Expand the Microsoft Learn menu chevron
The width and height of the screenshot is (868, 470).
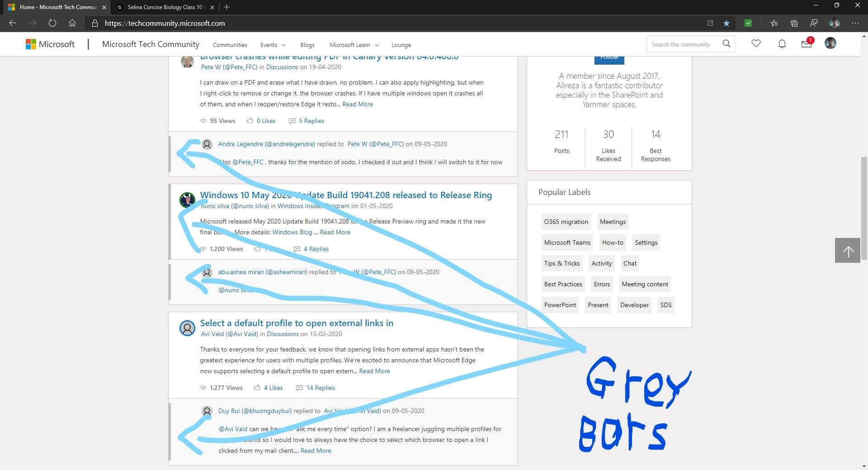(377, 45)
